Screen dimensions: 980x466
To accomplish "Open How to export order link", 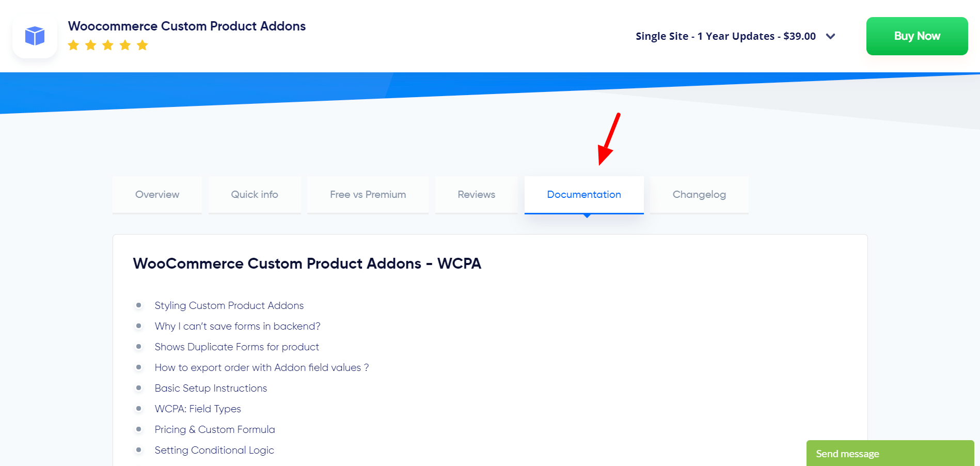I will [262, 367].
